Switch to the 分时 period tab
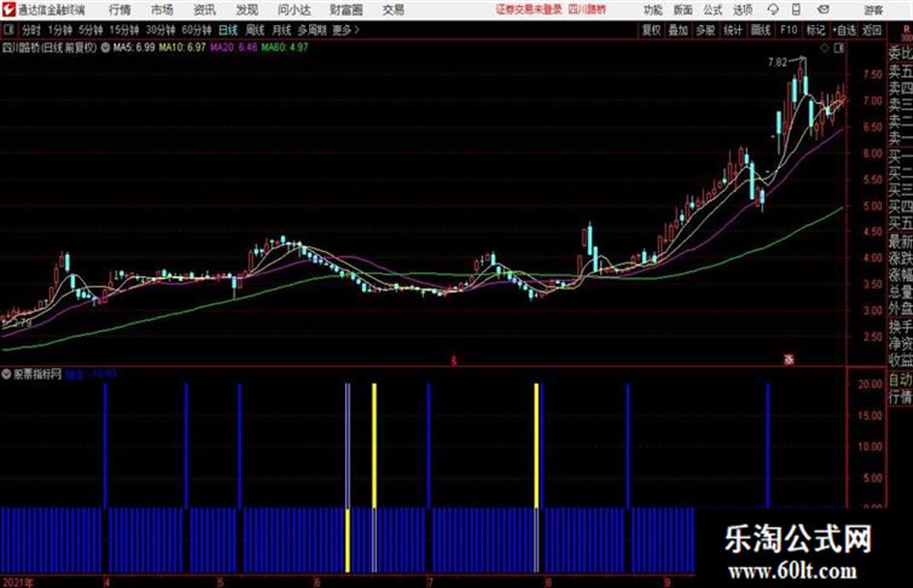Image resolution: width=913 pixels, height=588 pixels. pyautogui.click(x=31, y=30)
